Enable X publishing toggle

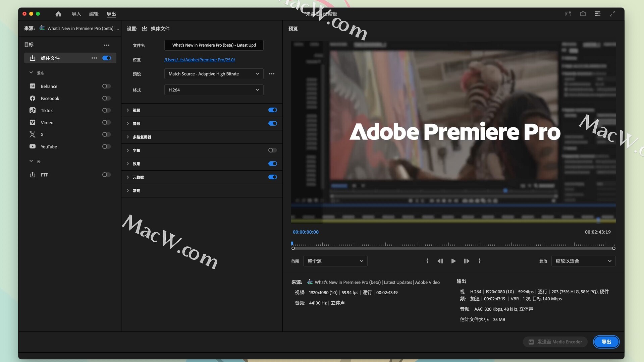tap(107, 134)
